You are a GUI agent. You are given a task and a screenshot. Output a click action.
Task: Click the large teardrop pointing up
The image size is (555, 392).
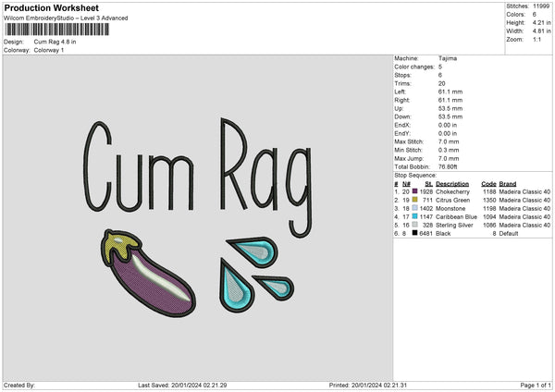[x=235, y=286]
